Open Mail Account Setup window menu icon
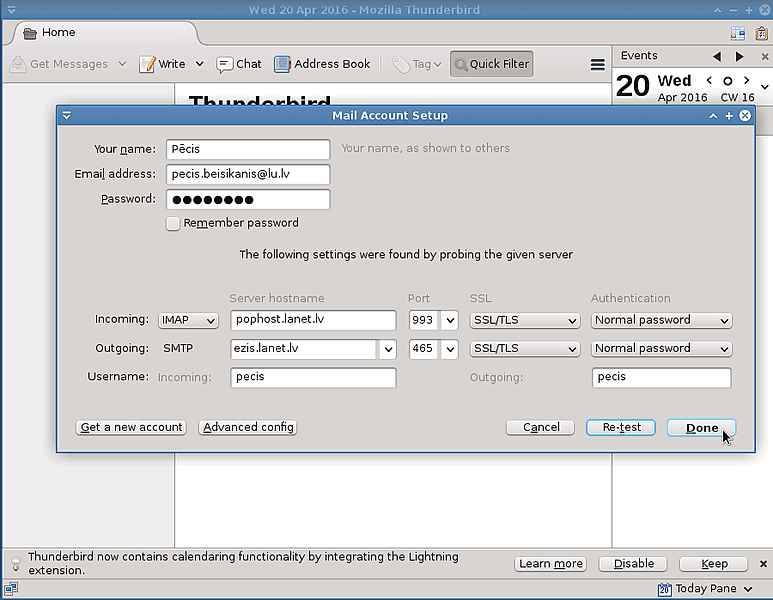 (67, 115)
